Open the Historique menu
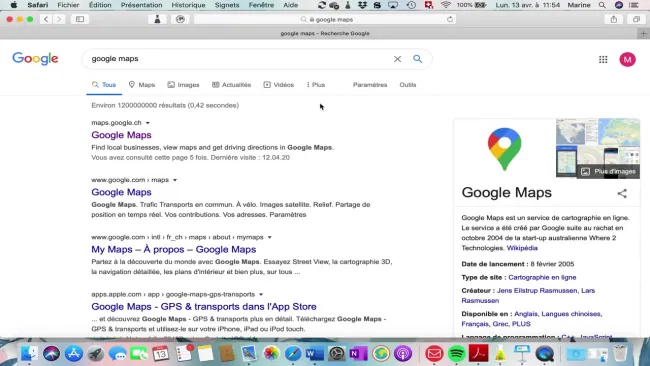The image size is (650, 366). [x=188, y=5]
